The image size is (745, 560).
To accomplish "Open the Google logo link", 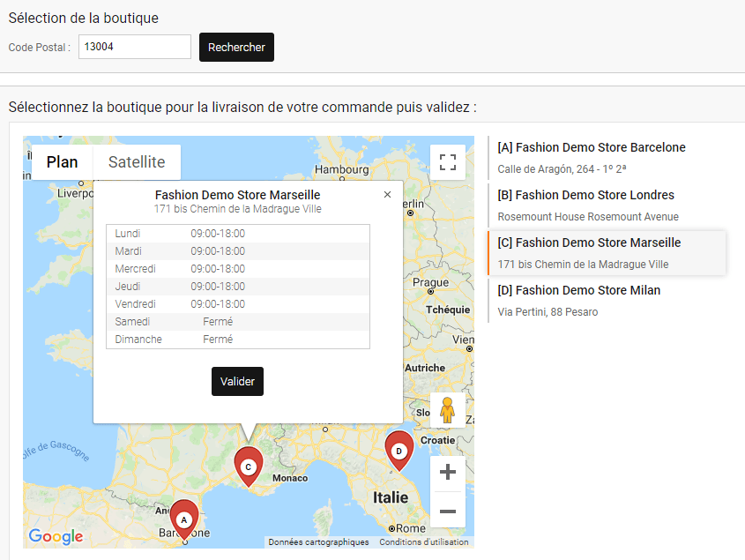I will click(56, 536).
